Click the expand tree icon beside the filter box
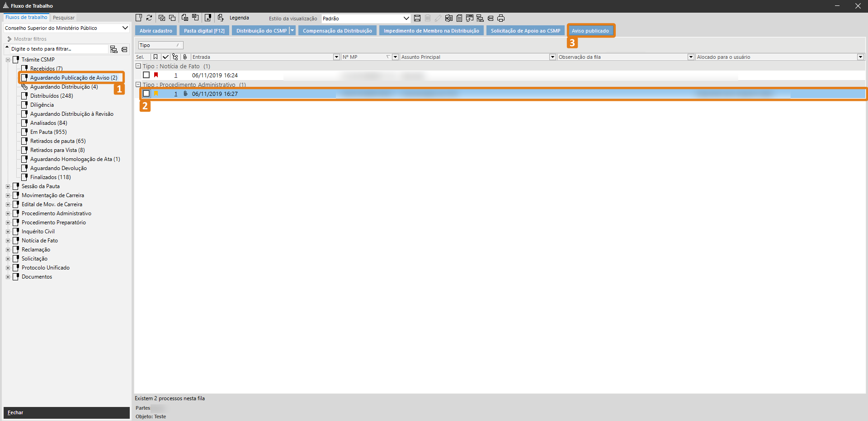The image size is (868, 421). (114, 49)
